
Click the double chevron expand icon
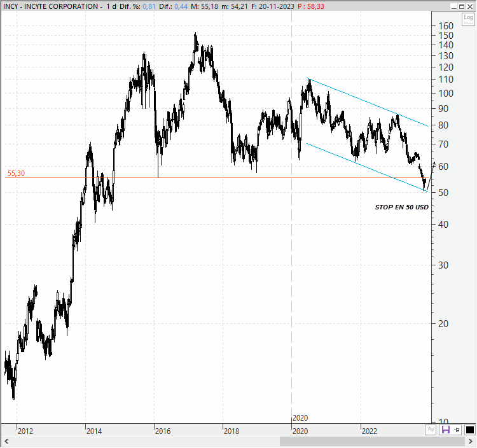[431, 430]
